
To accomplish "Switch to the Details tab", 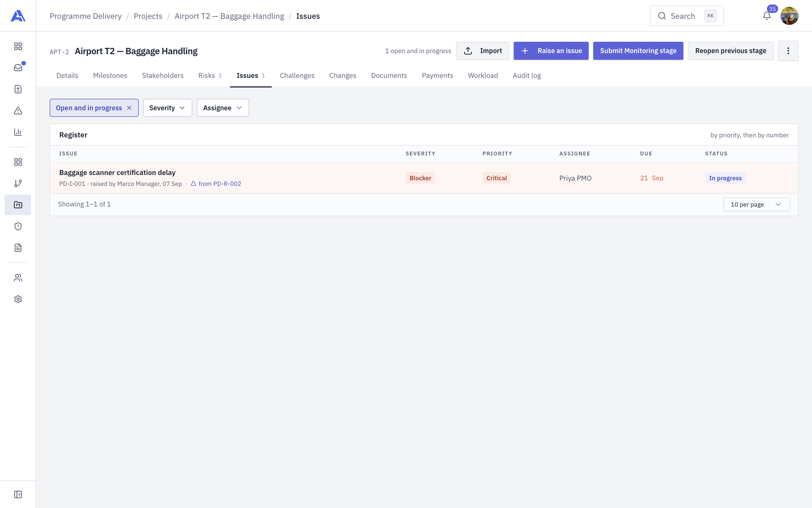I will point(67,76).
